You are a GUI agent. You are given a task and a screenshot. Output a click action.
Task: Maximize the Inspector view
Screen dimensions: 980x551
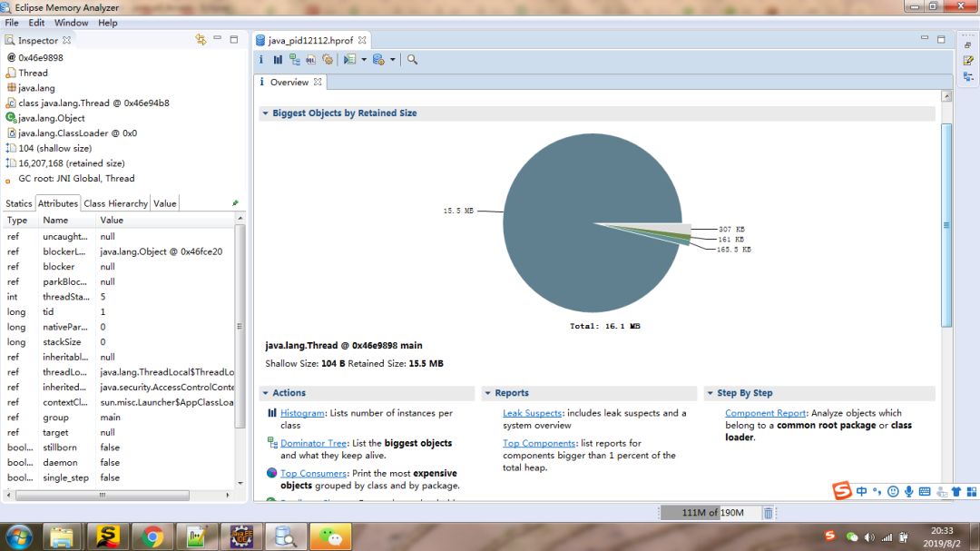[234, 39]
